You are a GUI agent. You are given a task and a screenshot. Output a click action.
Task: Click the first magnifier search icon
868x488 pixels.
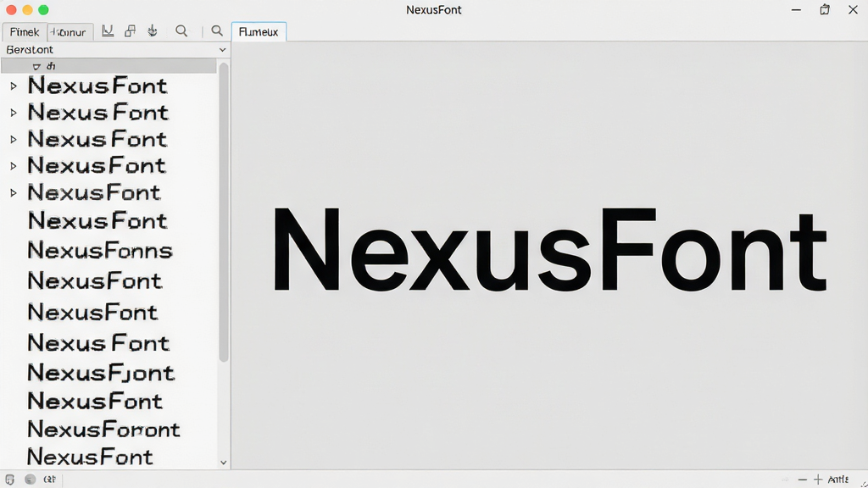[181, 31]
